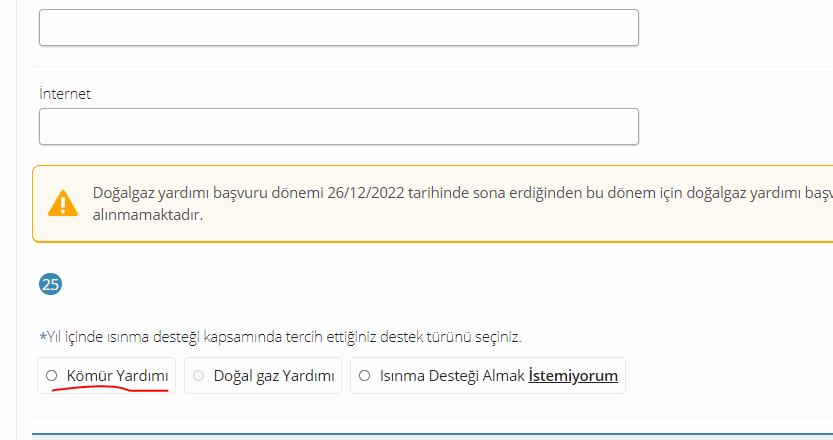Click the red underline beneath Kömür Yardımı
Image resolution: width=833 pixels, height=440 pixels.
click(110, 389)
